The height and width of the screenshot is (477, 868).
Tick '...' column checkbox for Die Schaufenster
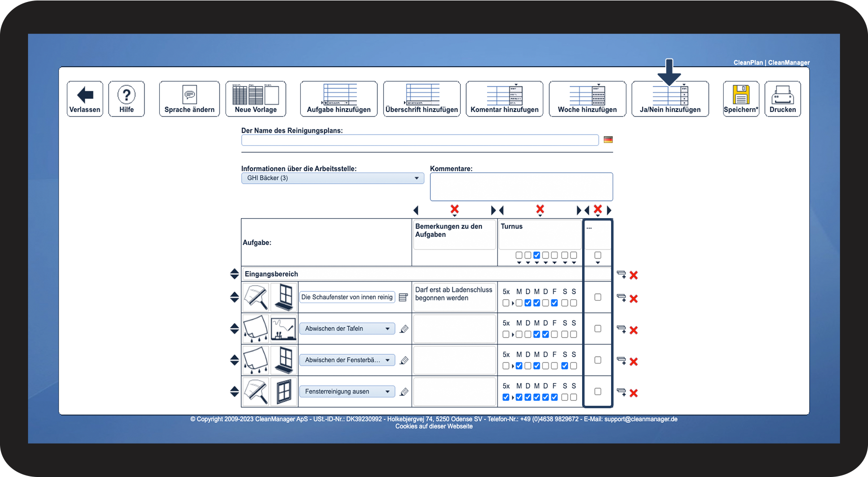598,297
